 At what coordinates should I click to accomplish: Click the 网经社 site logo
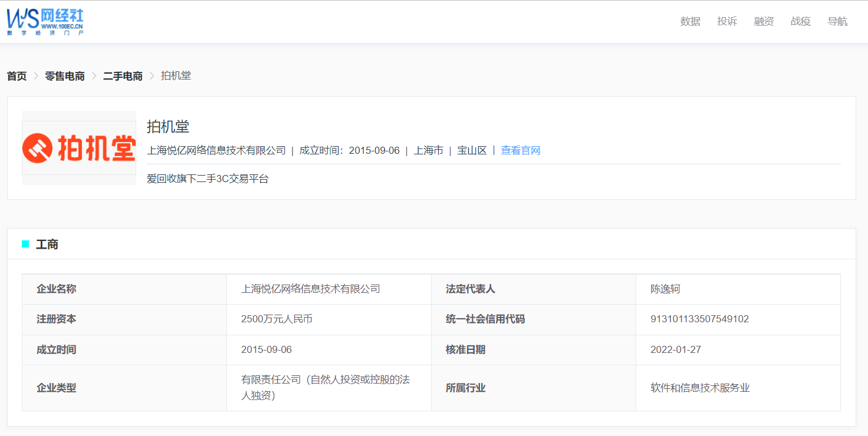point(45,22)
